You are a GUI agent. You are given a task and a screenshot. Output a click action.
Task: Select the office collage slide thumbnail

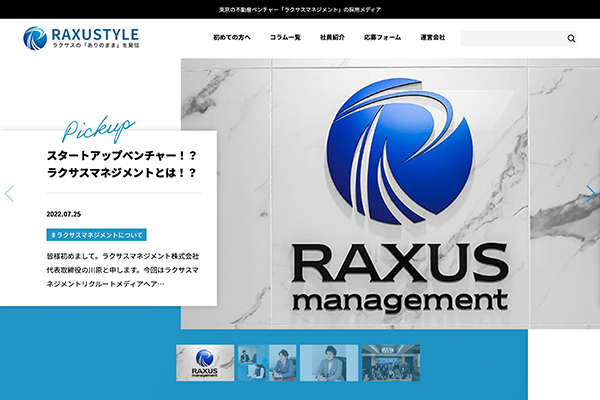267,363
